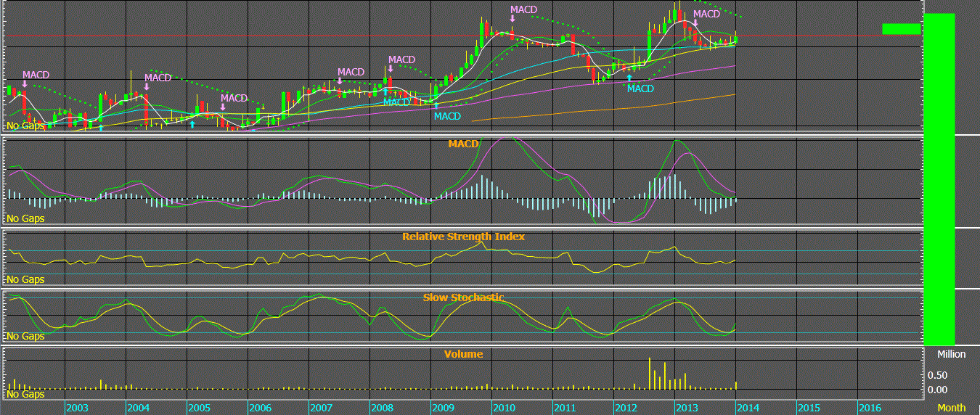This screenshot has width=980, height=415.
Task: Click the cyan MACD buy signal in 2008
Action: (x=397, y=102)
